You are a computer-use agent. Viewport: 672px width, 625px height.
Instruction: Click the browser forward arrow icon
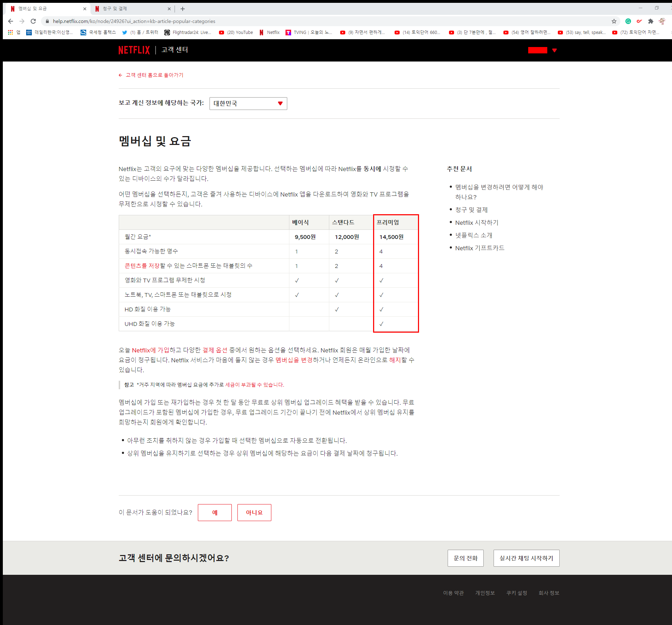22,21
